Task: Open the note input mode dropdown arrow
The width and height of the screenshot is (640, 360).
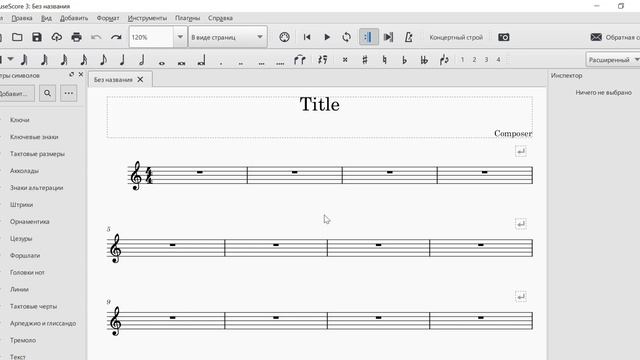Action: (x=11, y=60)
